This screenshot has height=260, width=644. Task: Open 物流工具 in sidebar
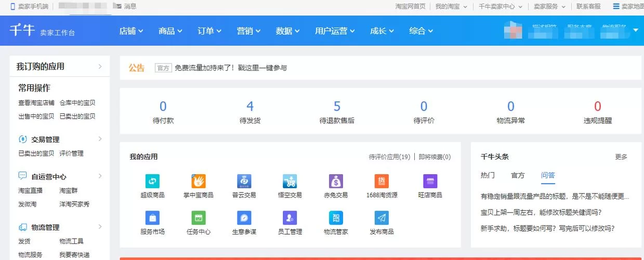coord(71,241)
